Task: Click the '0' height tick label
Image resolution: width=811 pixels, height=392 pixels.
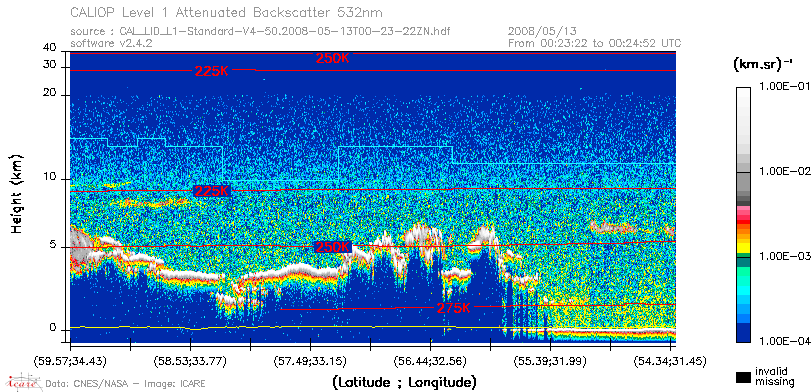Action: (53, 327)
